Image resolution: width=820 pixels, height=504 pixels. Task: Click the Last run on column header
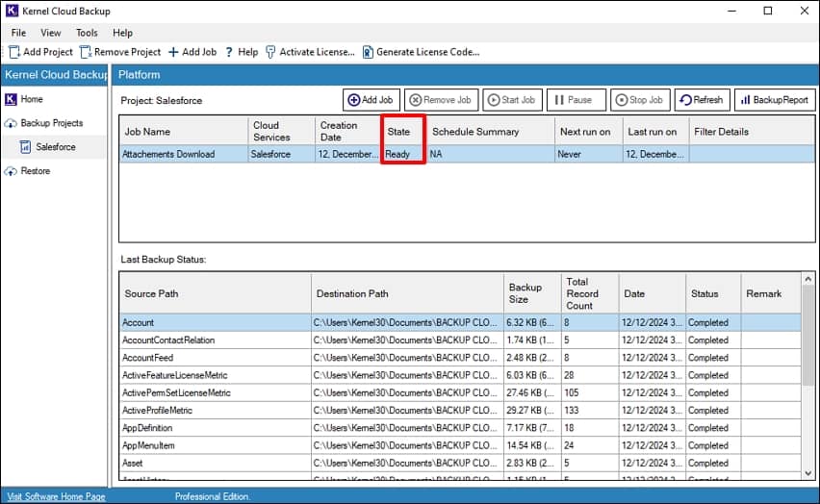[655, 131]
